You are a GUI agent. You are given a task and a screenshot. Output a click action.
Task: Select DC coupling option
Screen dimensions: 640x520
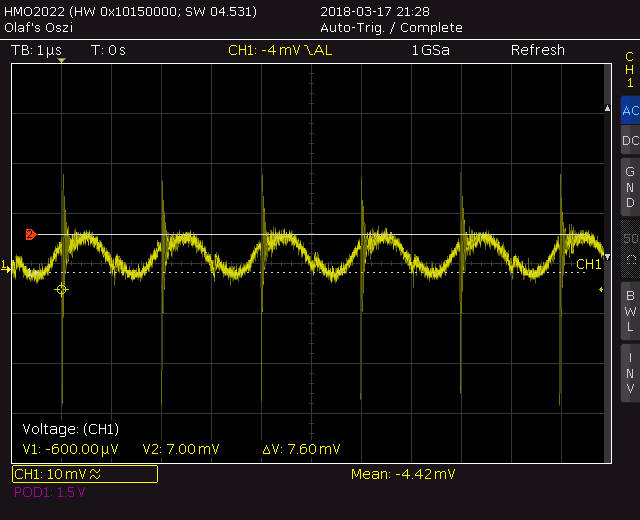[x=630, y=140]
